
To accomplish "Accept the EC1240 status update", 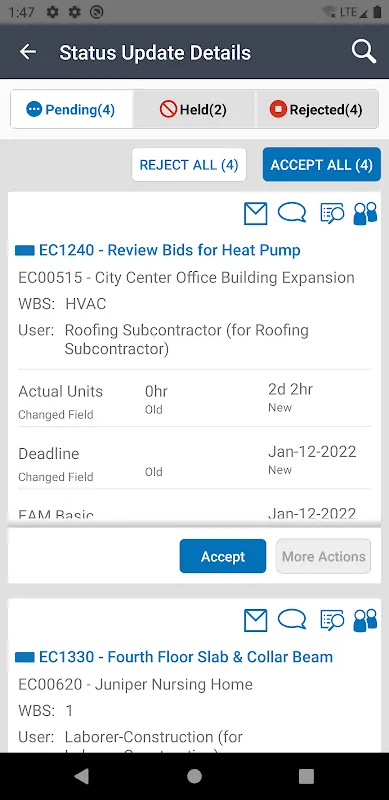I will click(223, 556).
